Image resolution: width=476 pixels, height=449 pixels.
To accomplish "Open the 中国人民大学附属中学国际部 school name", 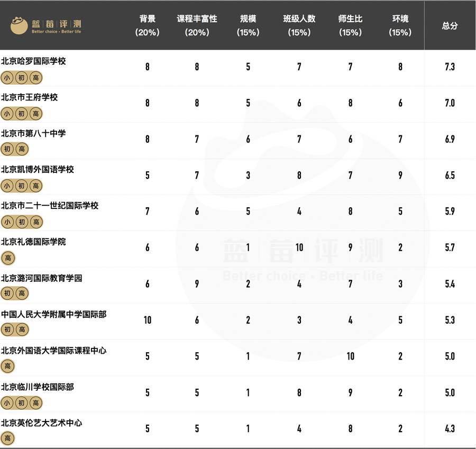I will (x=53, y=314).
